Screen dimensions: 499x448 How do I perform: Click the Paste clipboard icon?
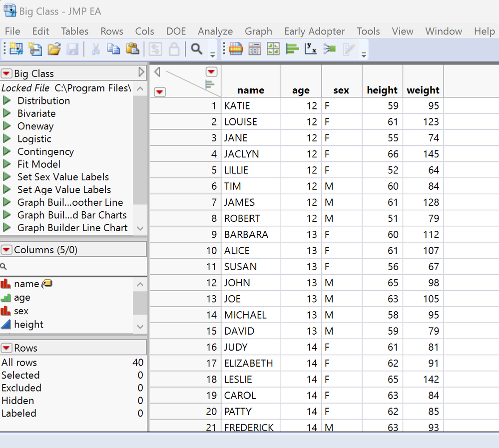pyautogui.click(x=132, y=49)
